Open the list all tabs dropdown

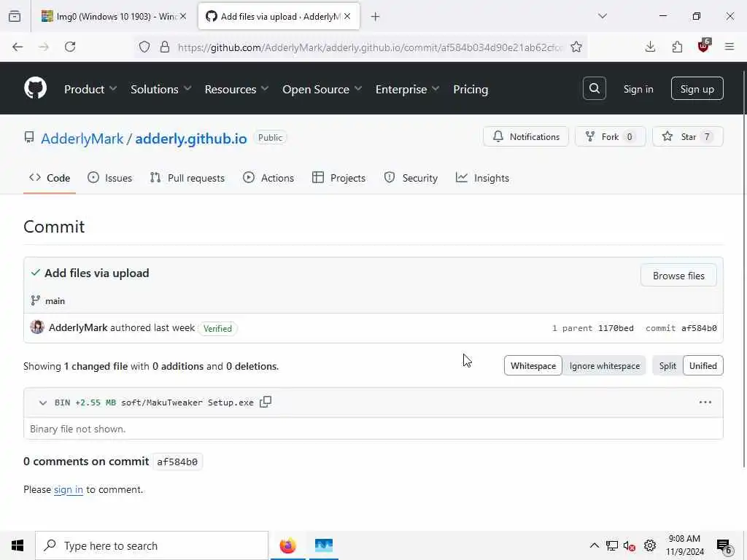603,16
